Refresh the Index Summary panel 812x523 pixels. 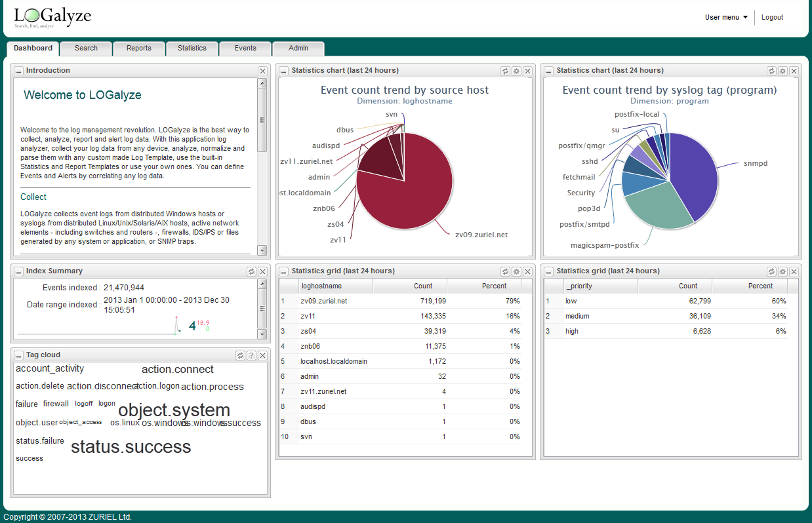251,271
